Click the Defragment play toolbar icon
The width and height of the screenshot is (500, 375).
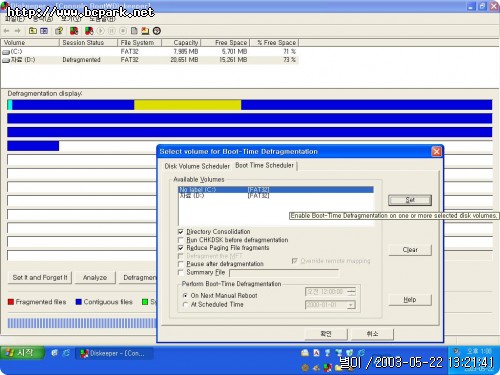click(100, 31)
